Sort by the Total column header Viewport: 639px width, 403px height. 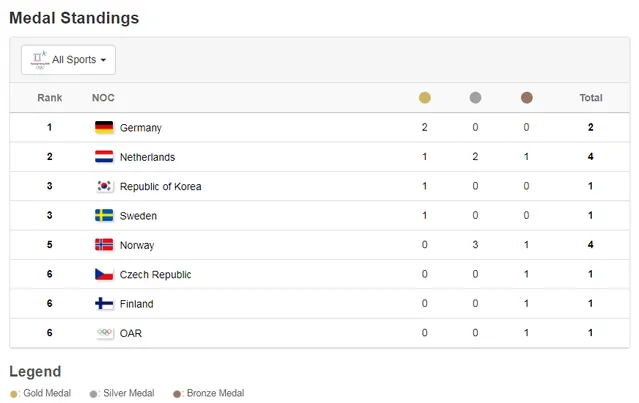591,98
